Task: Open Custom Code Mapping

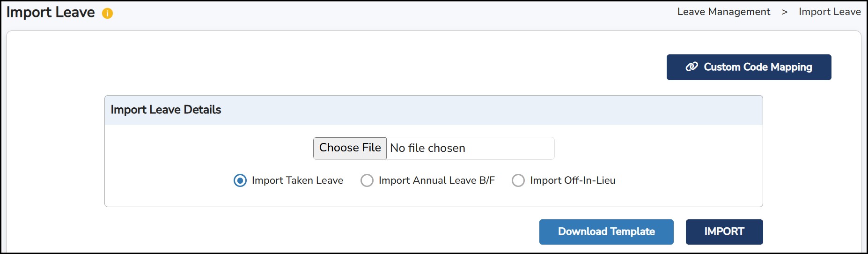Action: pyautogui.click(x=749, y=67)
